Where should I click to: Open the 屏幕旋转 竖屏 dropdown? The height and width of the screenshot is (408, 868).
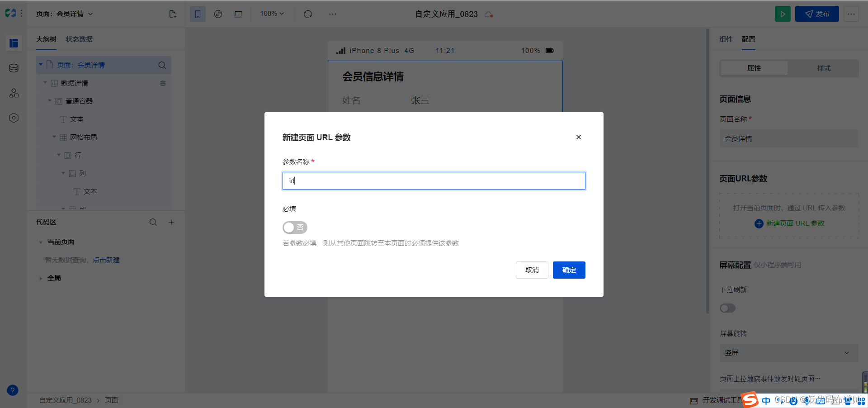[x=789, y=353]
